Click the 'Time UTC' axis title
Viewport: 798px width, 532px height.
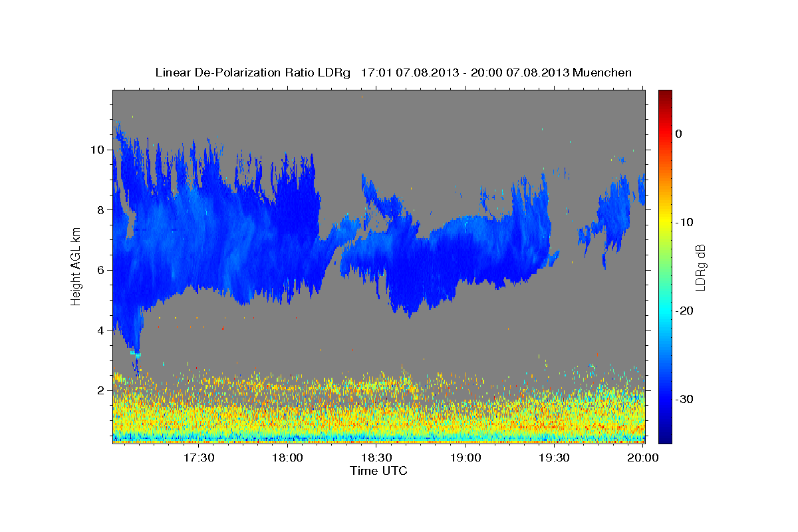(378, 471)
